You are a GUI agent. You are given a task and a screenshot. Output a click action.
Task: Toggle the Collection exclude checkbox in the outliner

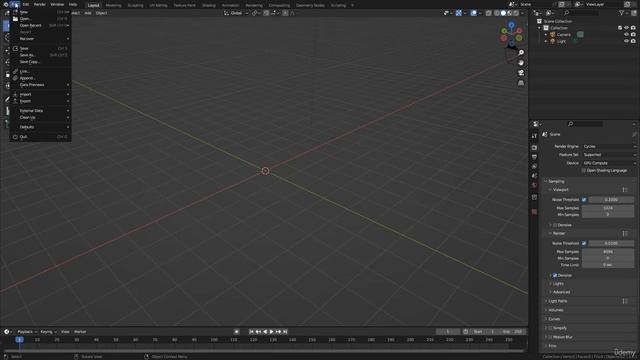coord(620,28)
